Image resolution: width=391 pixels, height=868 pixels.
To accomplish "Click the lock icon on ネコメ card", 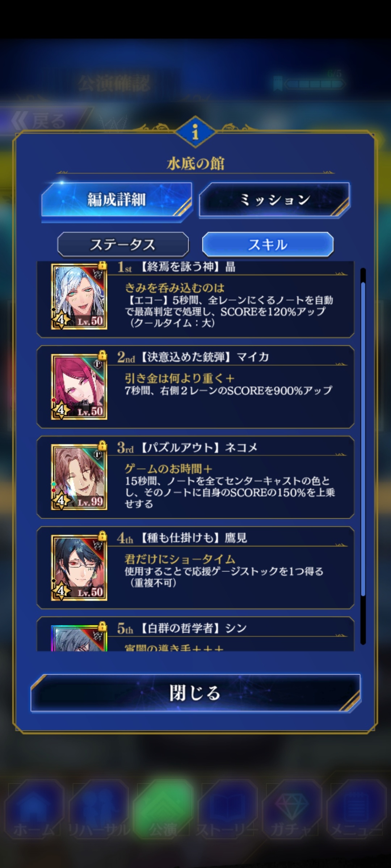I will 102,446.
